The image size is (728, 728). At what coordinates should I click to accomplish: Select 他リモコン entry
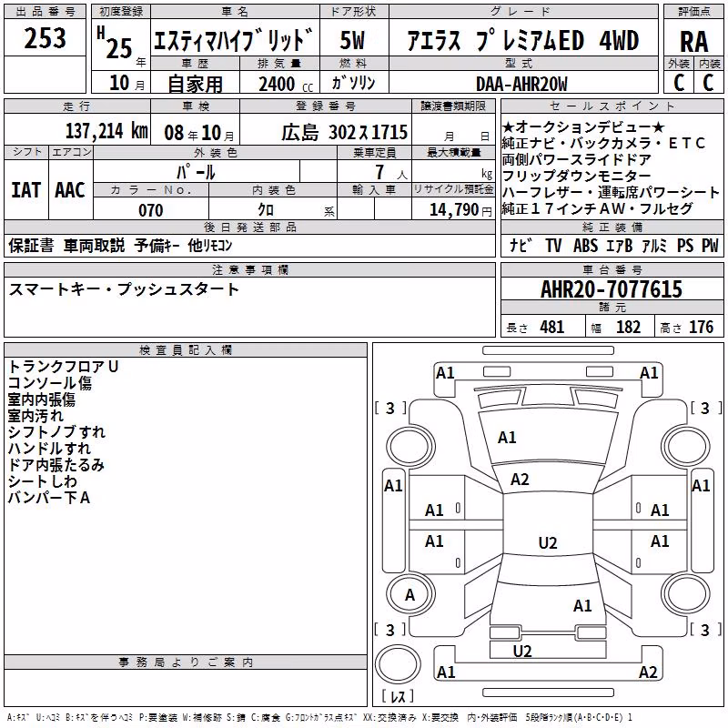210,245
